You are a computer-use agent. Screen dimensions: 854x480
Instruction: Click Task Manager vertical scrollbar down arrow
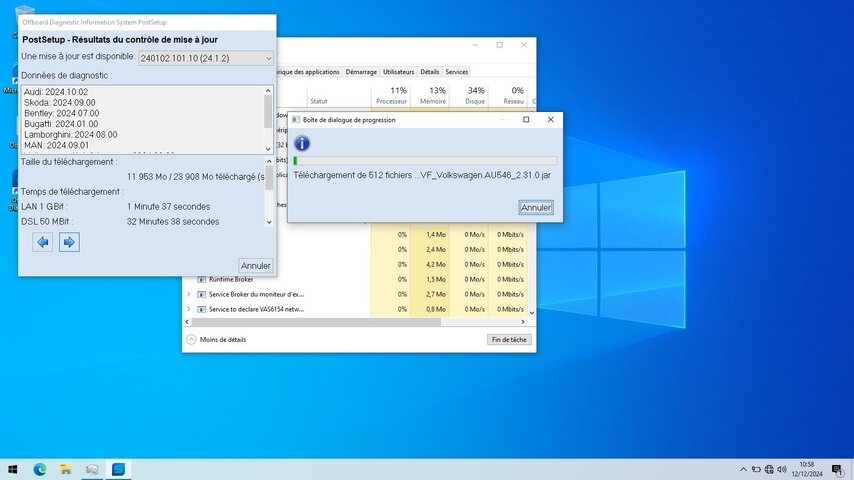point(532,313)
